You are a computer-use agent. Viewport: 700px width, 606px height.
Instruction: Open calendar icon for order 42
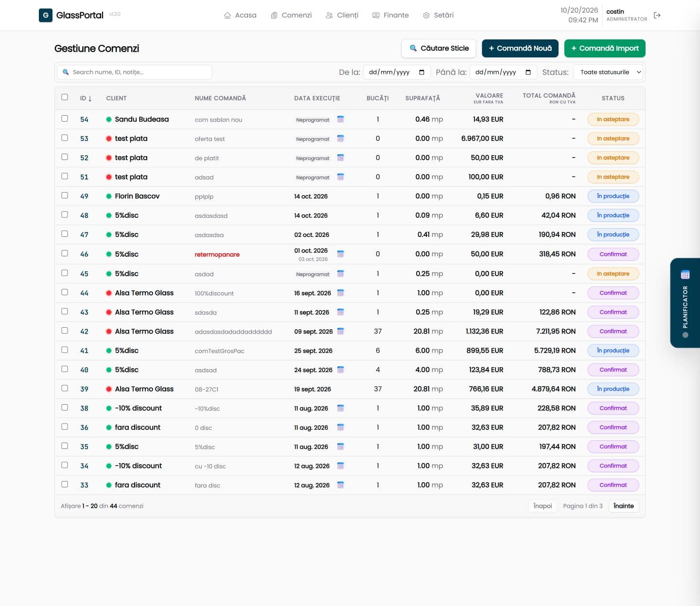[x=340, y=331]
